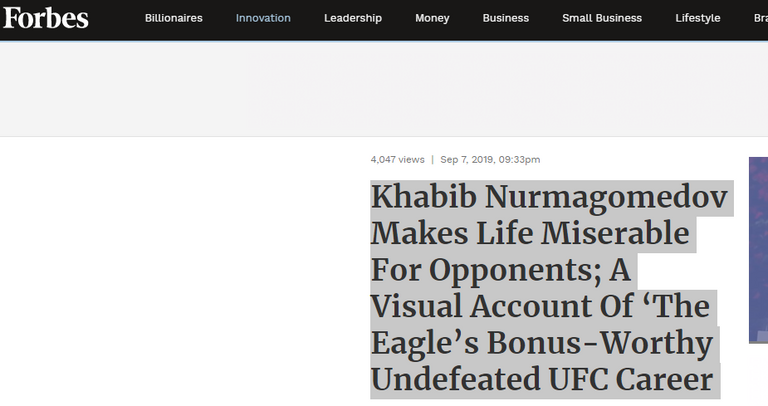Go to the Leadership section
The height and width of the screenshot is (406, 768).
(352, 18)
